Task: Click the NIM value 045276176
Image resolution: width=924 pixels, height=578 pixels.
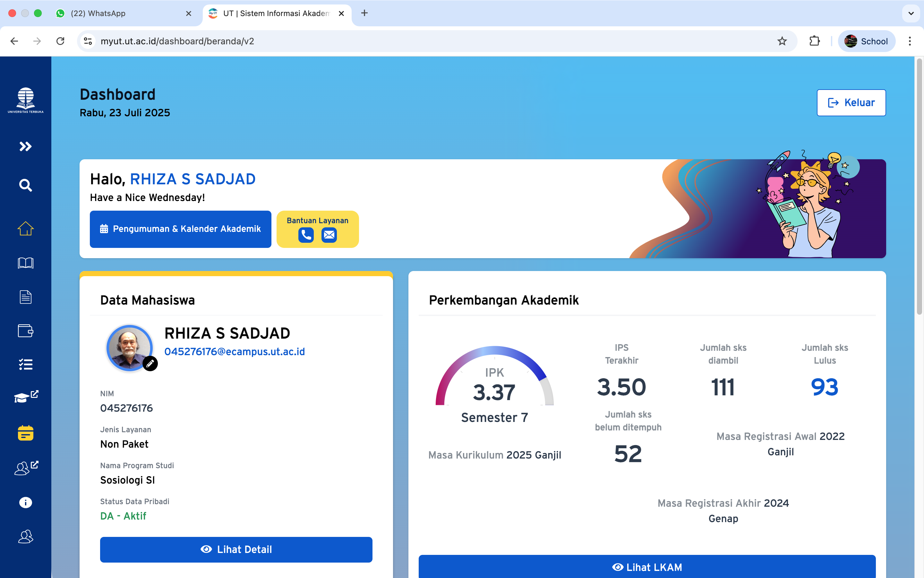Action: point(126,408)
